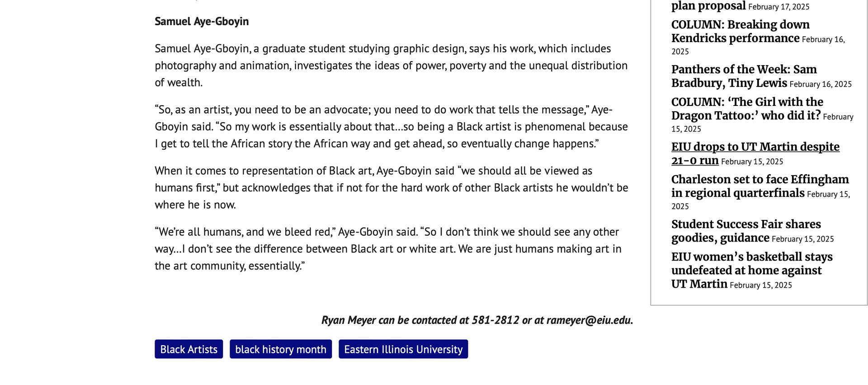The width and height of the screenshot is (868, 385).
Task: Open the Kendricks performance column link
Action: coord(740,31)
